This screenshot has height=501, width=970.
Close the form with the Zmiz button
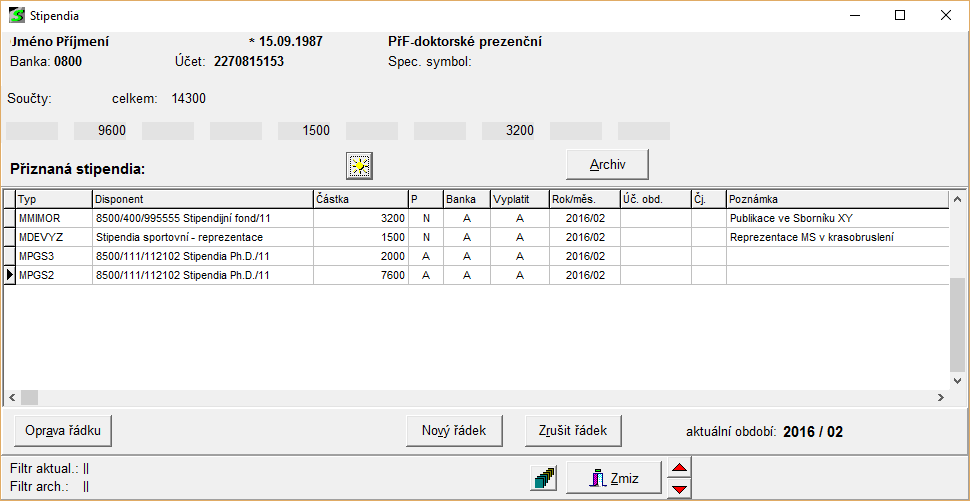(615, 479)
